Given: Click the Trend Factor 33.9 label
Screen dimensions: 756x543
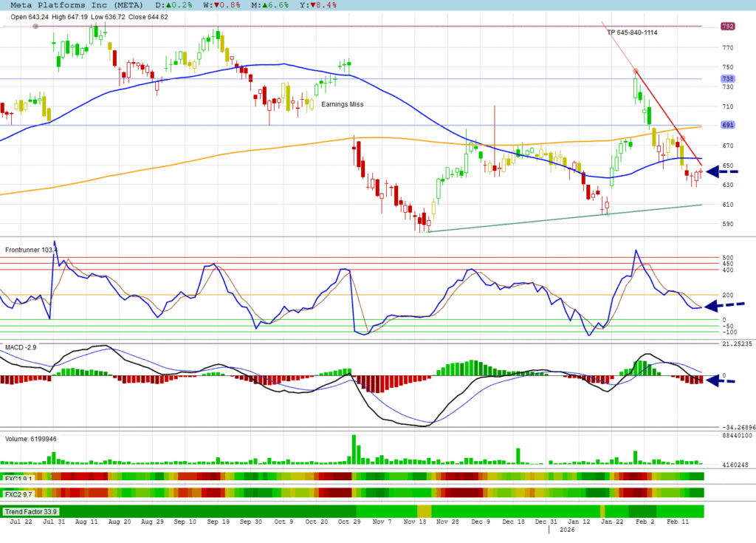Looking at the screenshot, I should point(31,511).
